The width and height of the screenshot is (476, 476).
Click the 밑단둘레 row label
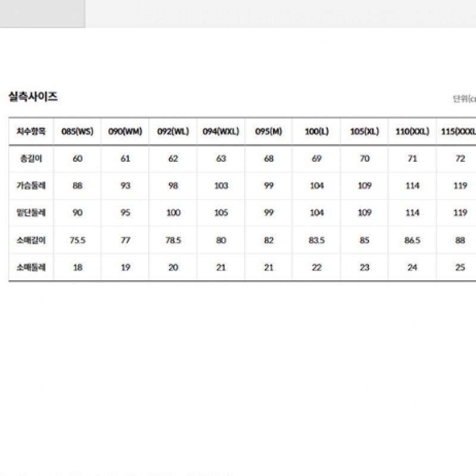coord(31,213)
